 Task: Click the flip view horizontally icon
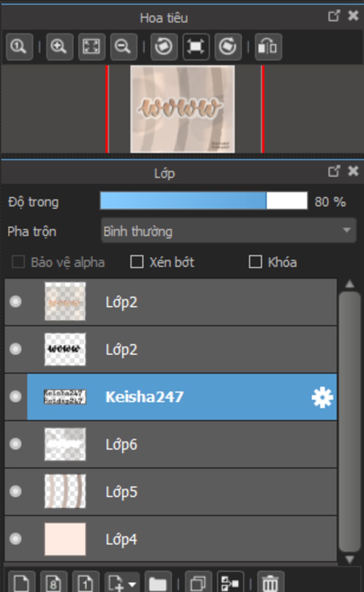pyautogui.click(x=268, y=47)
